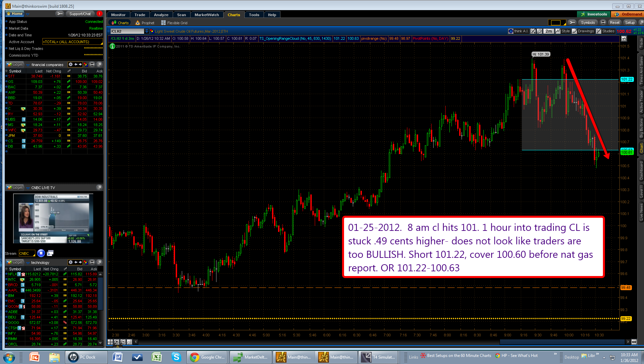Image resolution: width=644 pixels, height=364 pixels.
Task: Open the Active Trader side tab
Action: pyautogui.click(x=641, y=101)
